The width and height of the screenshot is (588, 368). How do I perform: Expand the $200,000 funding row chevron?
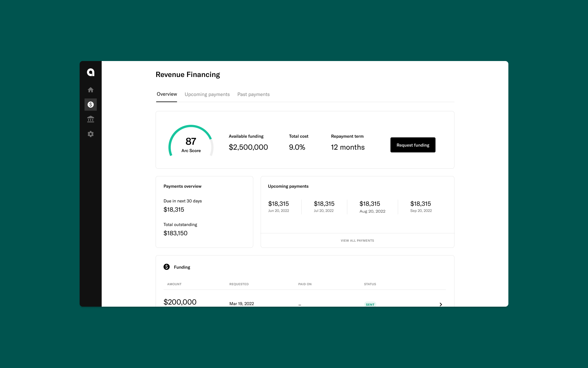coord(441,304)
